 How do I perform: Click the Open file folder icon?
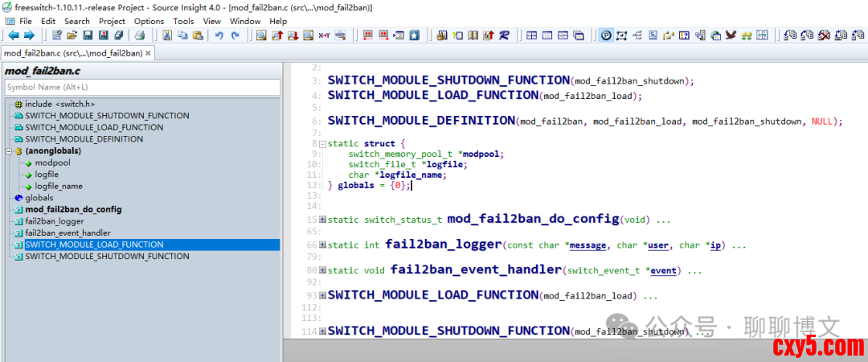click(x=72, y=35)
